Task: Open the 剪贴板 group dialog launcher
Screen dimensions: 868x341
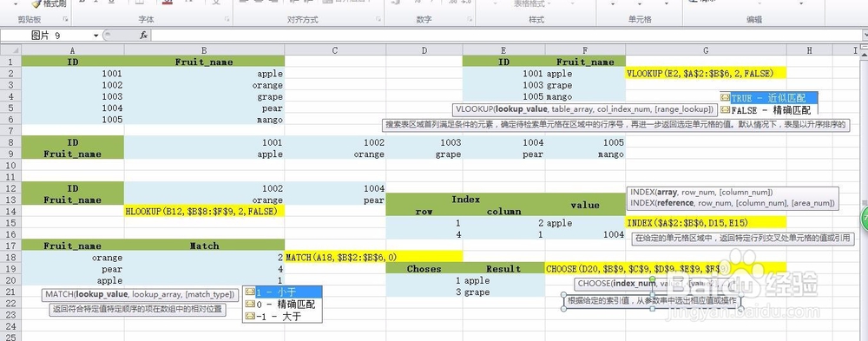Action: click(65, 19)
